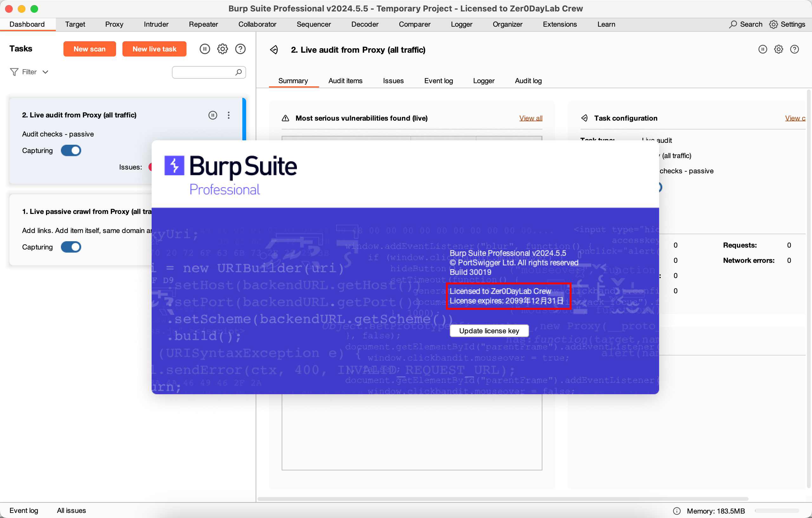The image size is (812, 518).
Task: Open the Settings gear in top bar
Action: click(774, 24)
